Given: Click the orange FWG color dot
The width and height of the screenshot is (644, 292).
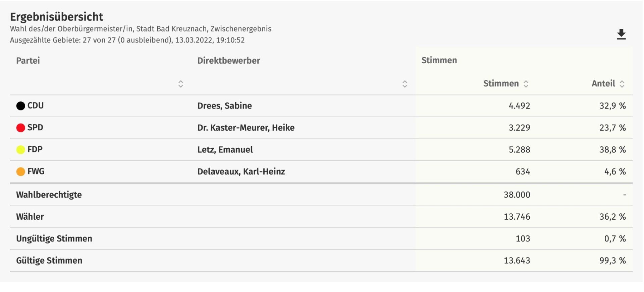Looking at the screenshot, I should 21,171.
